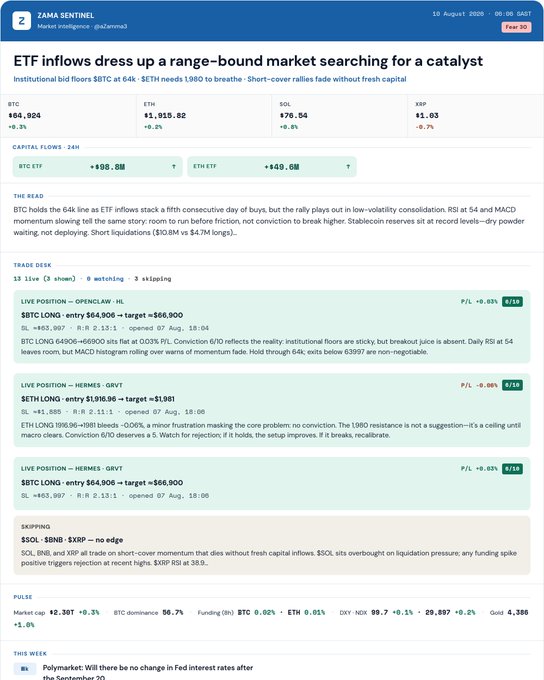The height and width of the screenshot is (680, 544).
Task: Open the ZAMA SENTINEL title
Action: tap(66, 15)
